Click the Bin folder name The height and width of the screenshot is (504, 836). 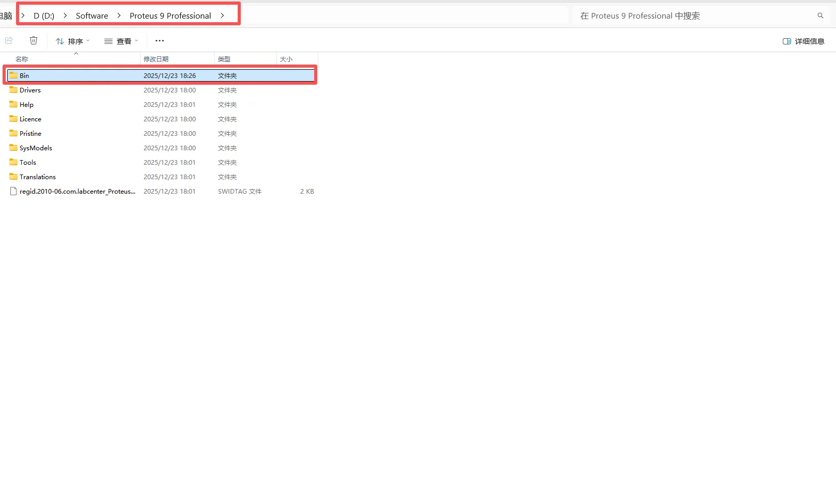point(24,76)
